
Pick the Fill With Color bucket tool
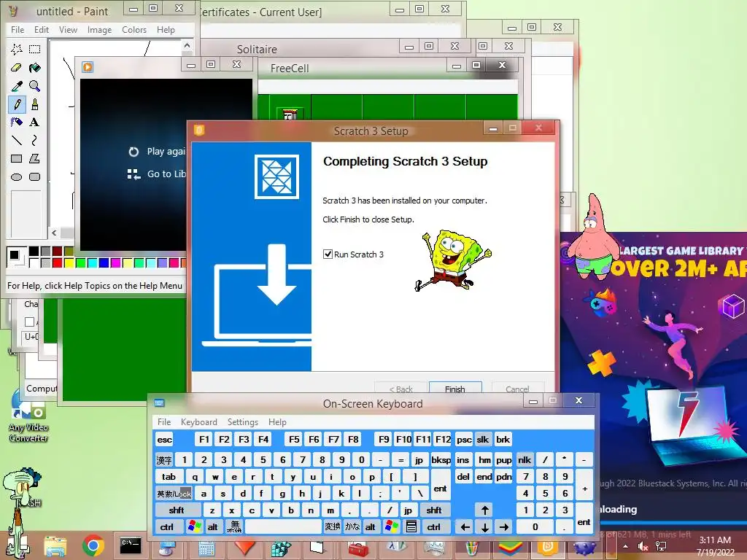pos(34,68)
